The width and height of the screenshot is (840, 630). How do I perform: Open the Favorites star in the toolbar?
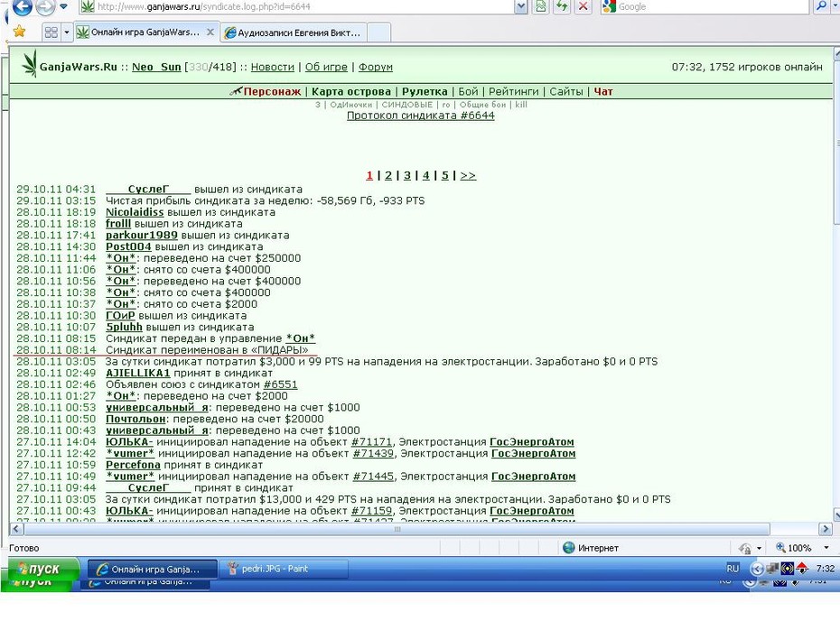pyautogui.click(x=19, y=32)
